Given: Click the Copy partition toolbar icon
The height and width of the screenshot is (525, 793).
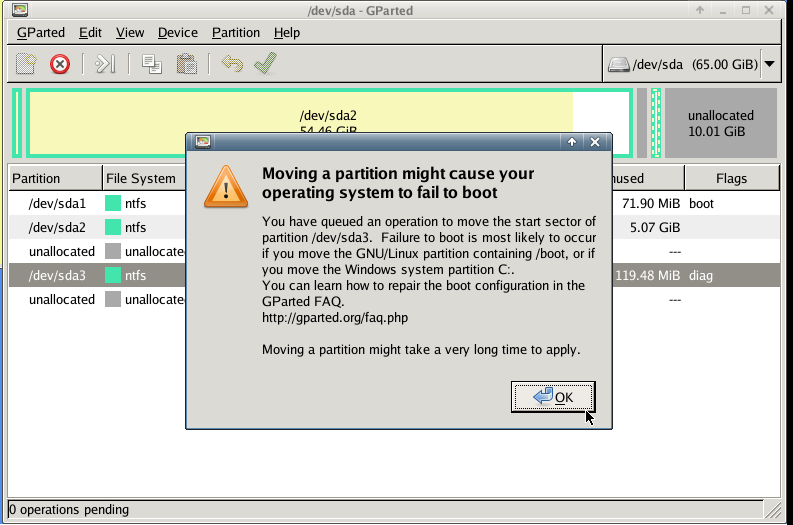Looking at the screenshot, I should pos(151,64).
